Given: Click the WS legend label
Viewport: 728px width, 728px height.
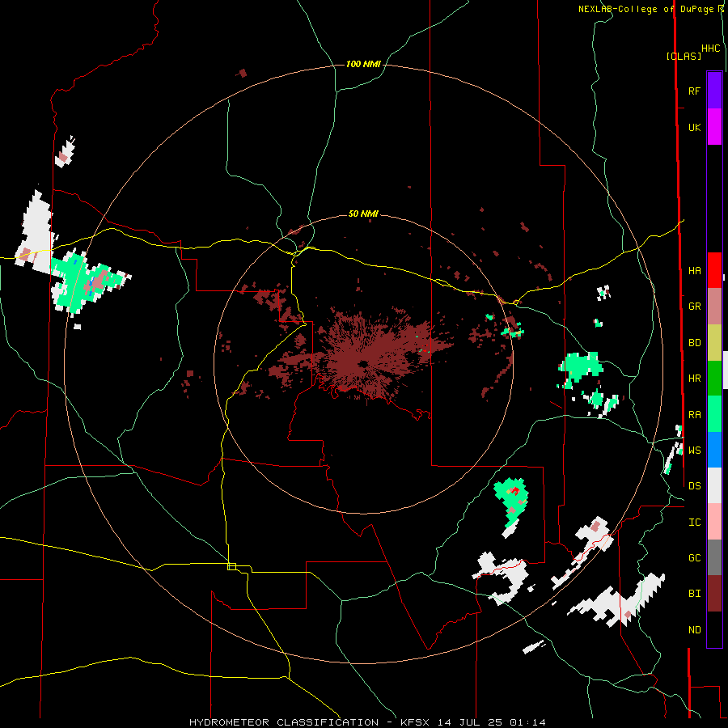Looking at the screenshot, I should pyautogui.click(x=694, y=450).
